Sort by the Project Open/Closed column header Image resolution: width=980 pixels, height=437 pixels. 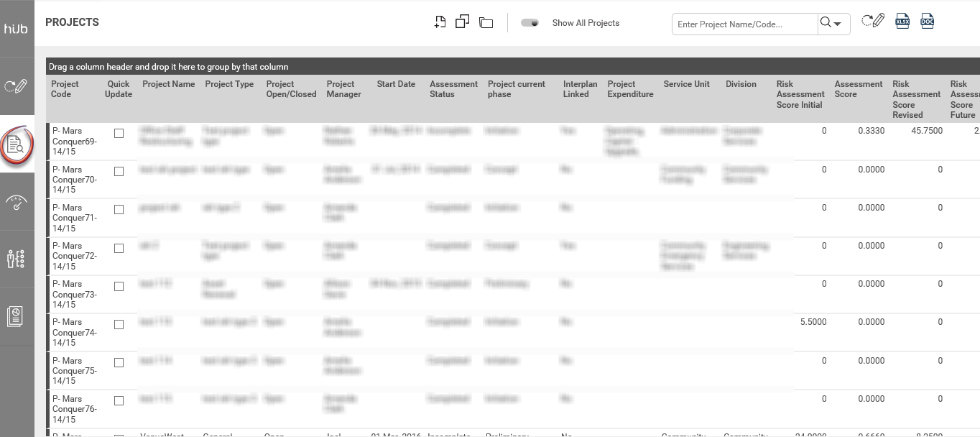(291, 89)
